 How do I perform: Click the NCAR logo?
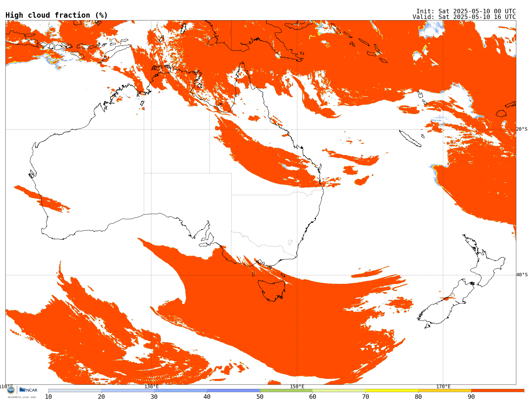point(28,390)
